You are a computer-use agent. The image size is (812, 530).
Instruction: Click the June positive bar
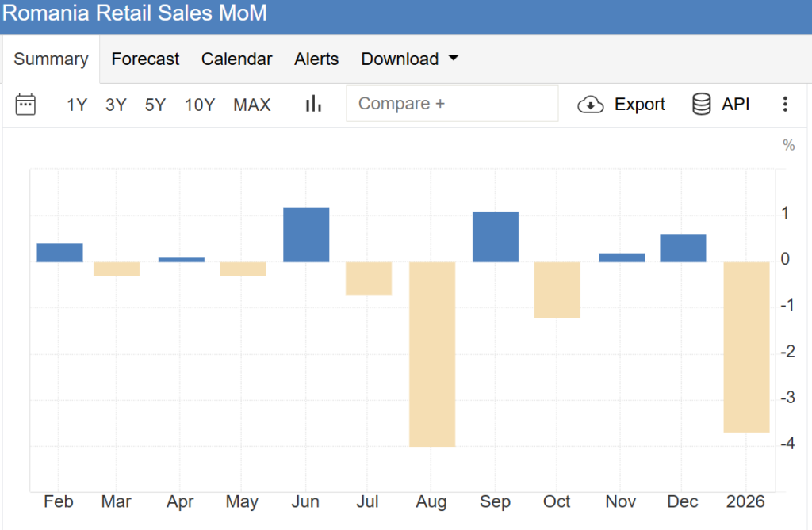pyautogui.click(x=306, y=234)
